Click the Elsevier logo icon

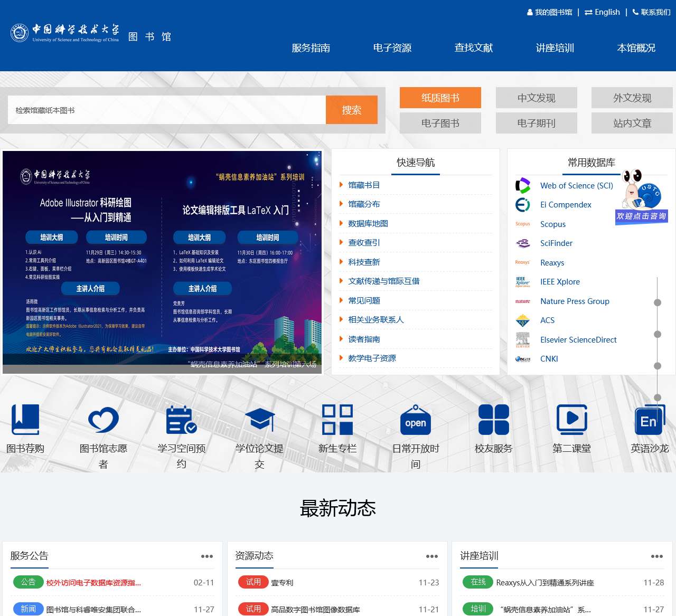pos(523,340)
